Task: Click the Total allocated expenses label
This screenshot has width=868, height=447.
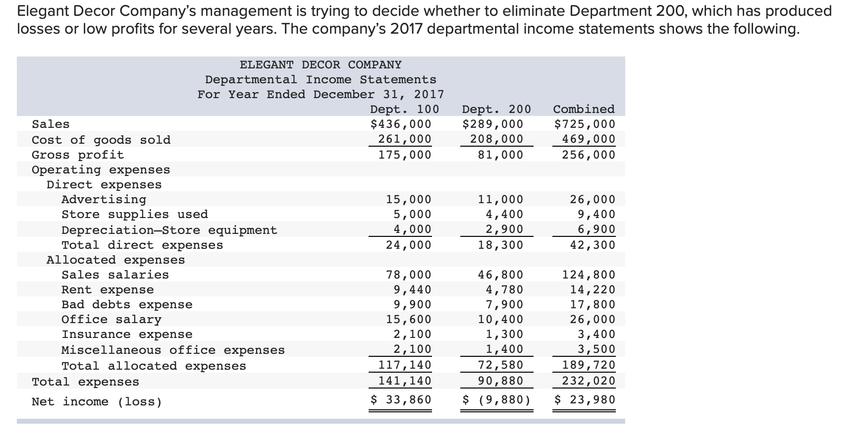Action: click(x=154, y=366)
